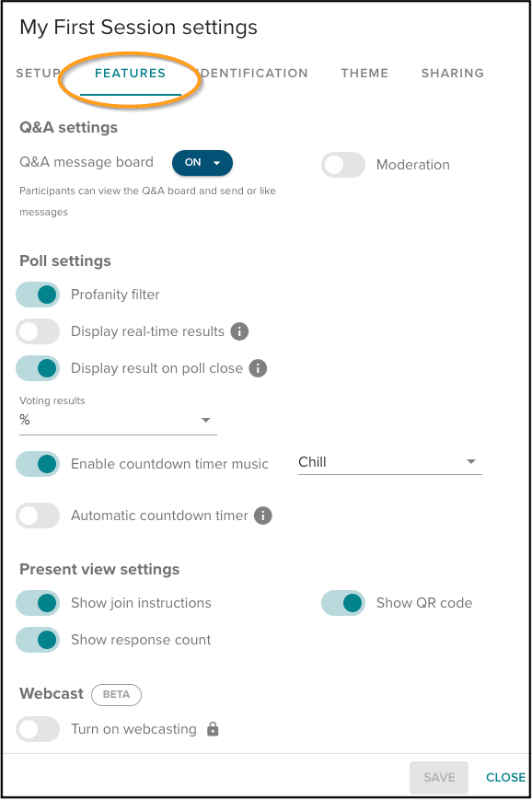This screenshot has width=532, height=800.
Task: Enable Automatic countdown timer
Action: coord(38,516)
